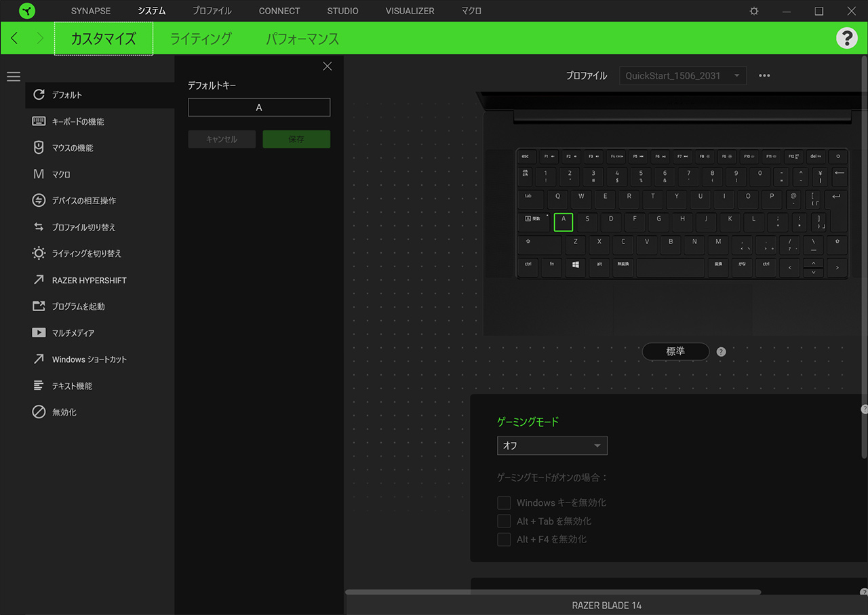Open the help question mark in green bar

coord(847,38)
